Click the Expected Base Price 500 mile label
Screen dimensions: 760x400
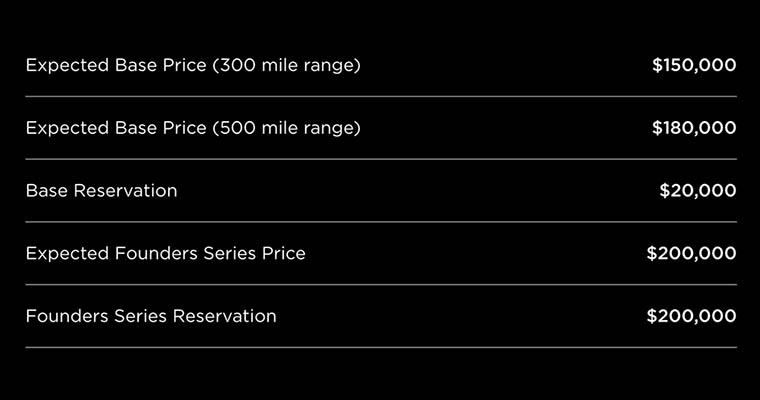point(192,128)
